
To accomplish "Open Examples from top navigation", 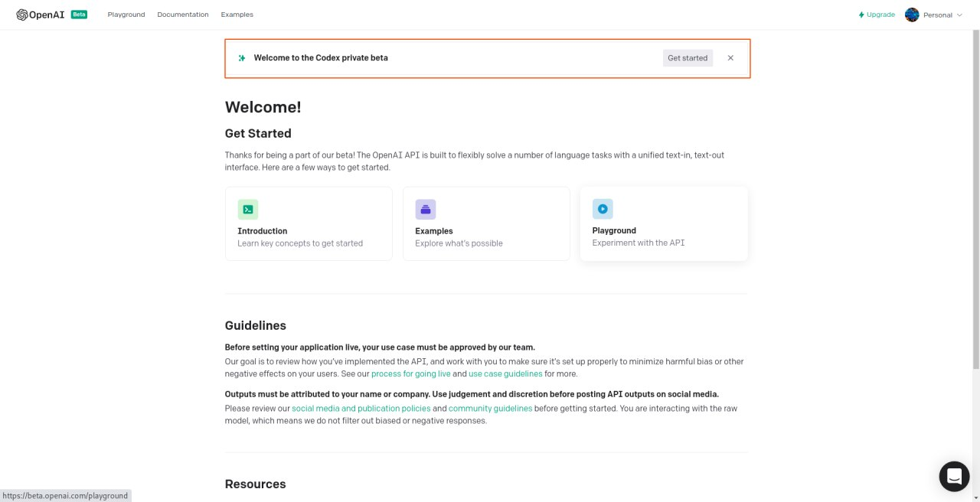I will coord(237,15).
